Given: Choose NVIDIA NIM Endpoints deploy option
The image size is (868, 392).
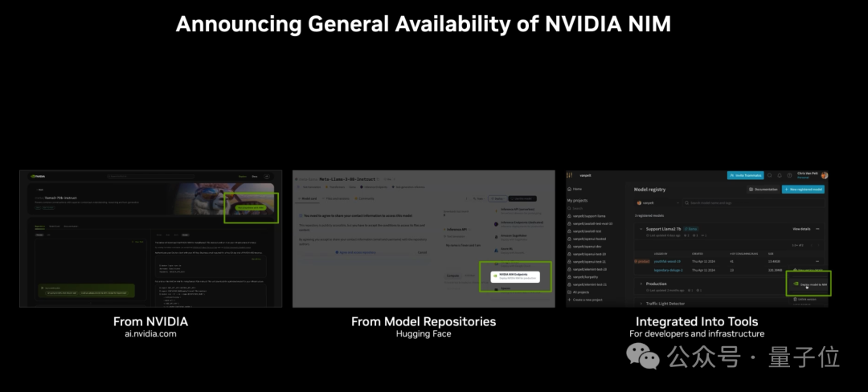Looking at the screenshot, I should [x=514, y=276].
